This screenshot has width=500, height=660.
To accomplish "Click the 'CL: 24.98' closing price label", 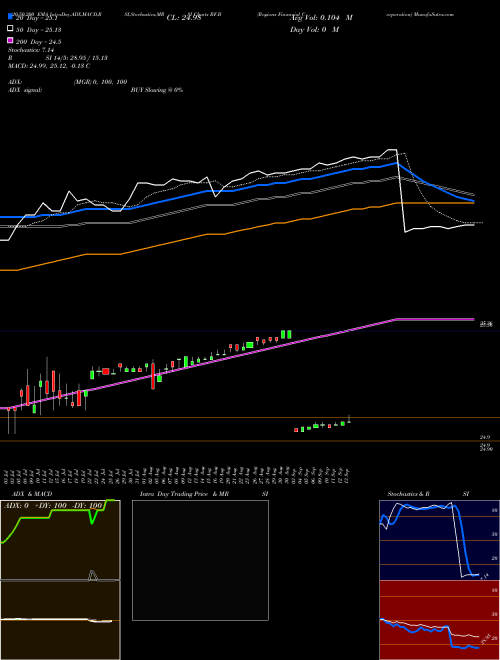I will pos(184,18).
